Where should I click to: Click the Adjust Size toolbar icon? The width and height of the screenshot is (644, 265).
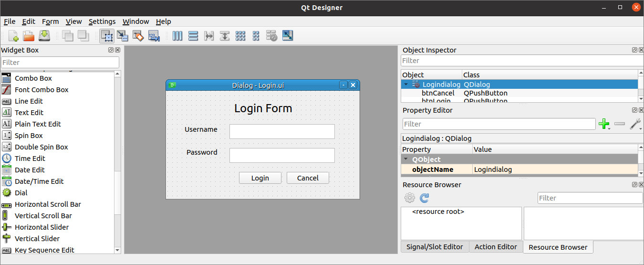point(288,36)
